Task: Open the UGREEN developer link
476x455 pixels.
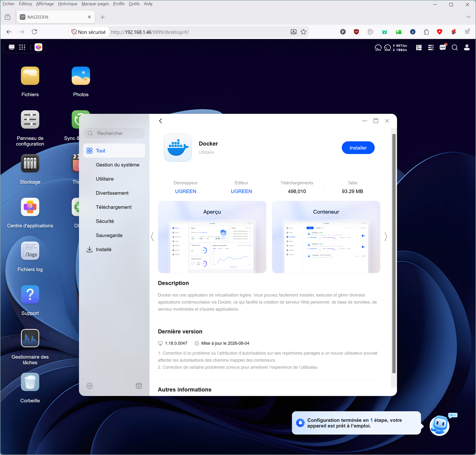Action: click(185, 191)
